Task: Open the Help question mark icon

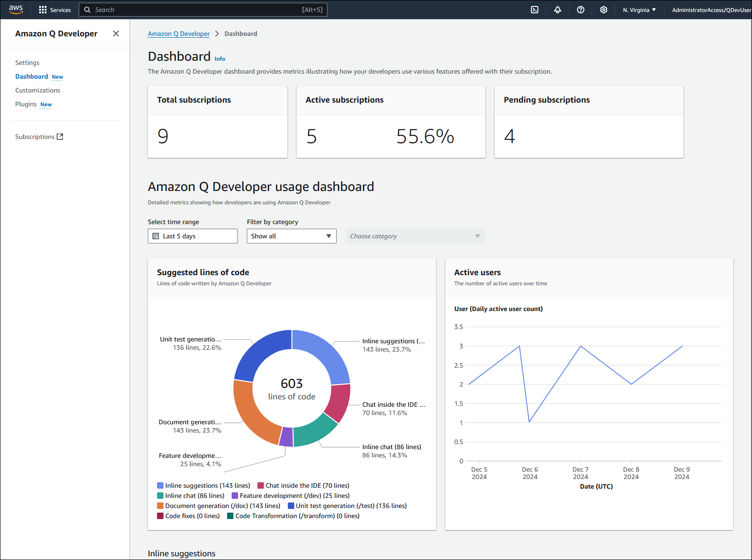Action: click(580, 9)
